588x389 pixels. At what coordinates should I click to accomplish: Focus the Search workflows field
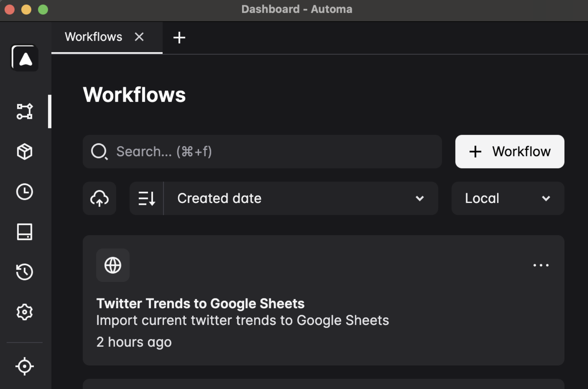click(262, 151)
